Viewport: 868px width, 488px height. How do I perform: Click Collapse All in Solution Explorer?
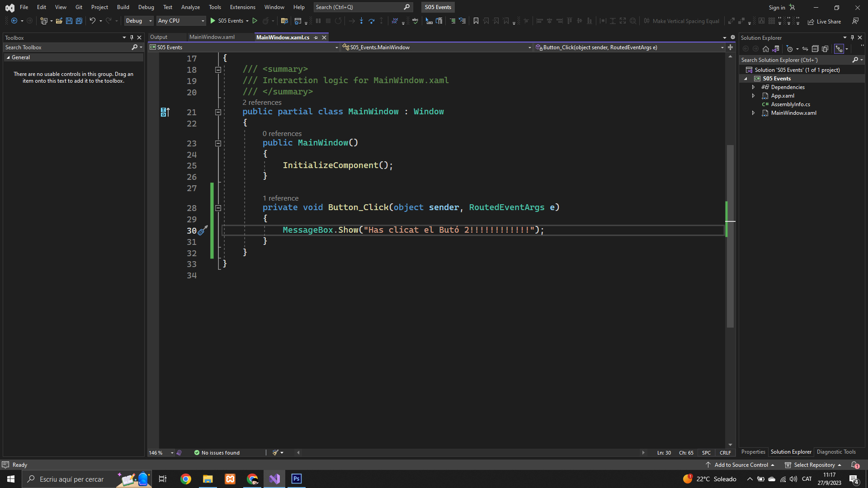[815, 49]
